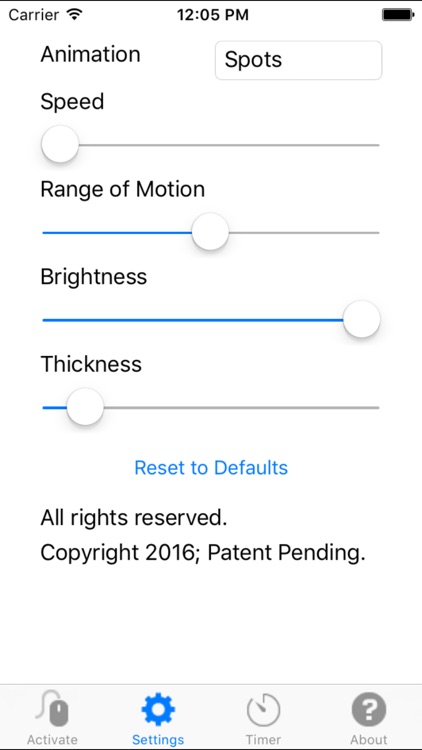Screen dimensions: 422x750
Task: Click the Speed slider thumb
Action: pos(60,144)
